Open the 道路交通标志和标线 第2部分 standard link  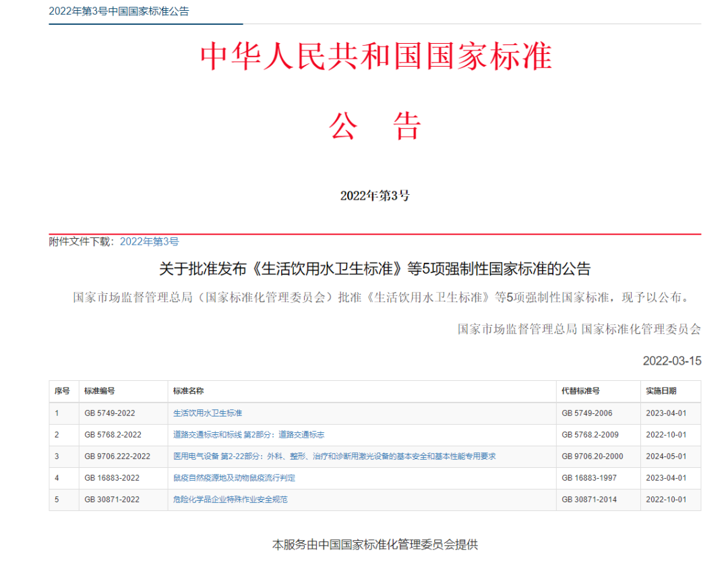pyautogui.click(x=249, y=435)
